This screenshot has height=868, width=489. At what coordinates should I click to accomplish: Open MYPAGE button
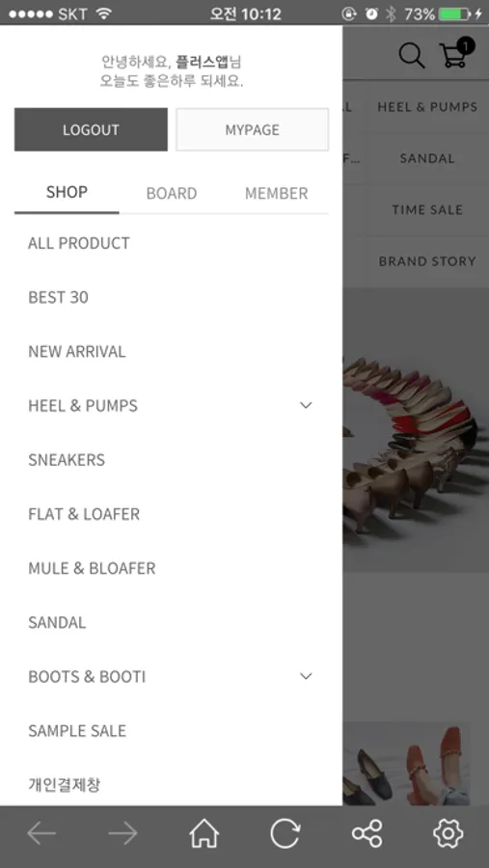[253, 129]
